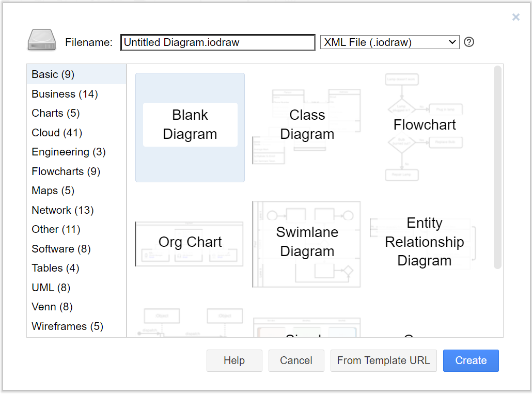This screenshot has width=532, height=394.
Task: Click the disk storage drive icon
Action: click(41, 40)
